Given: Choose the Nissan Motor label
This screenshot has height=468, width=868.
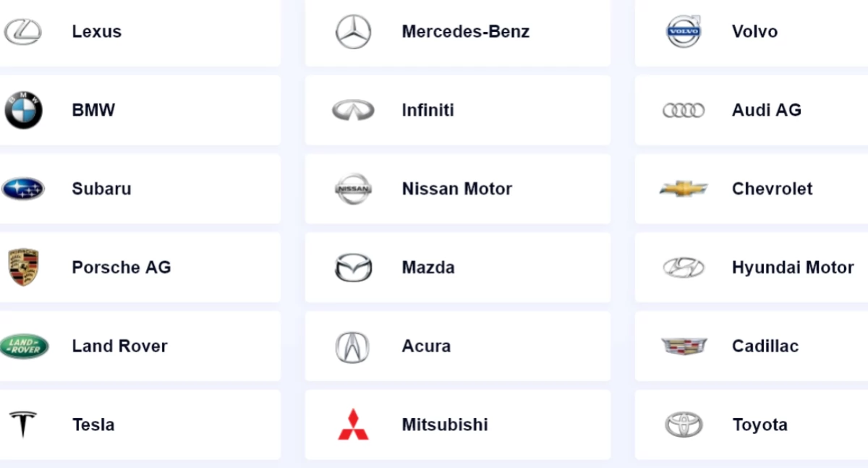Looking at the screenshot, I should (x=456, y=189).
